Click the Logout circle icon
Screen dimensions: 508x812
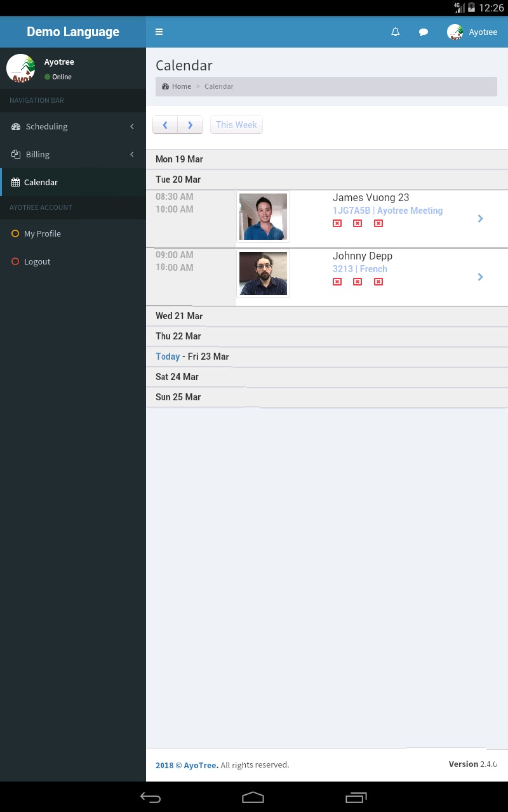point(15,261)
